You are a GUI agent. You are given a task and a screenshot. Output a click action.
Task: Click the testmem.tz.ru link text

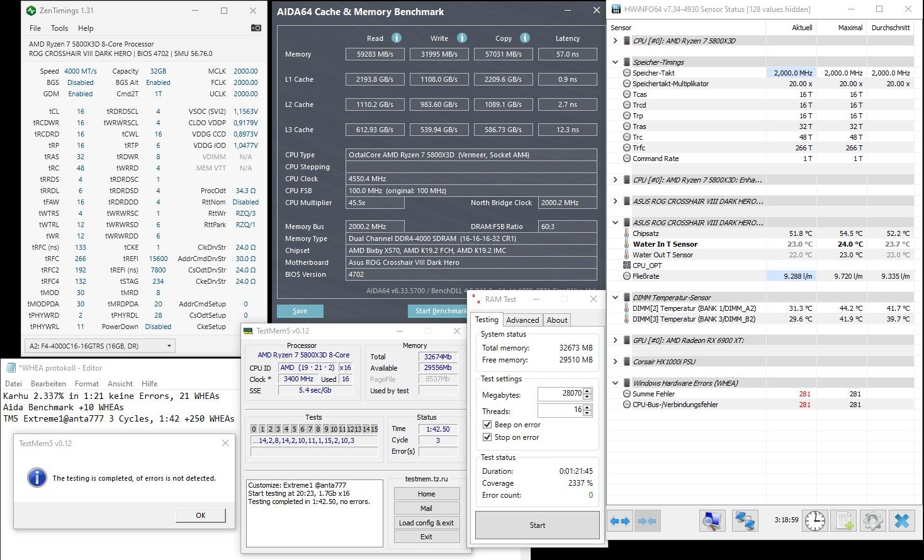click(426, 479)
